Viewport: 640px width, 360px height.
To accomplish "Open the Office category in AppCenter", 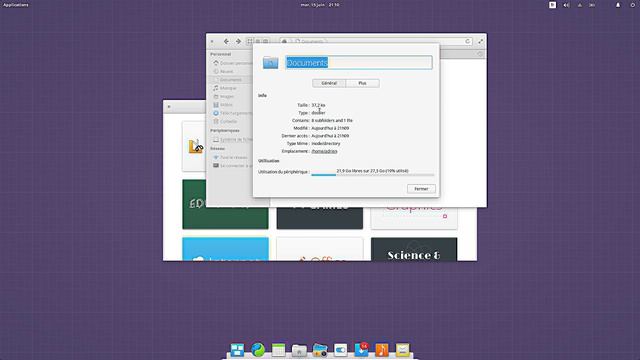I will click(320, 249).
